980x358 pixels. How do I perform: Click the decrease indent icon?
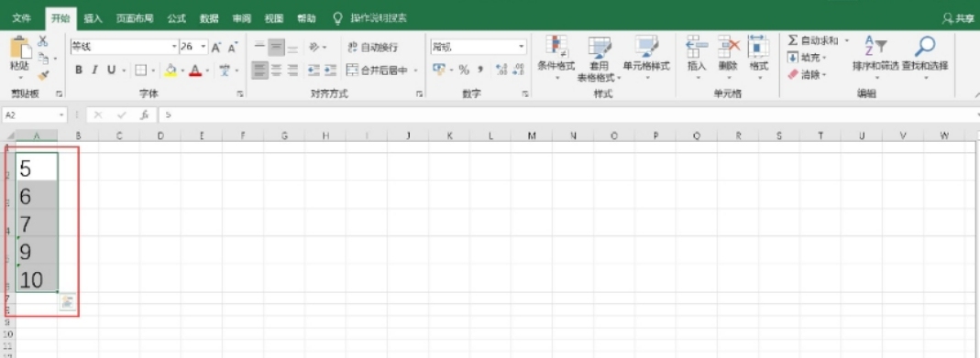click(314, 70)
